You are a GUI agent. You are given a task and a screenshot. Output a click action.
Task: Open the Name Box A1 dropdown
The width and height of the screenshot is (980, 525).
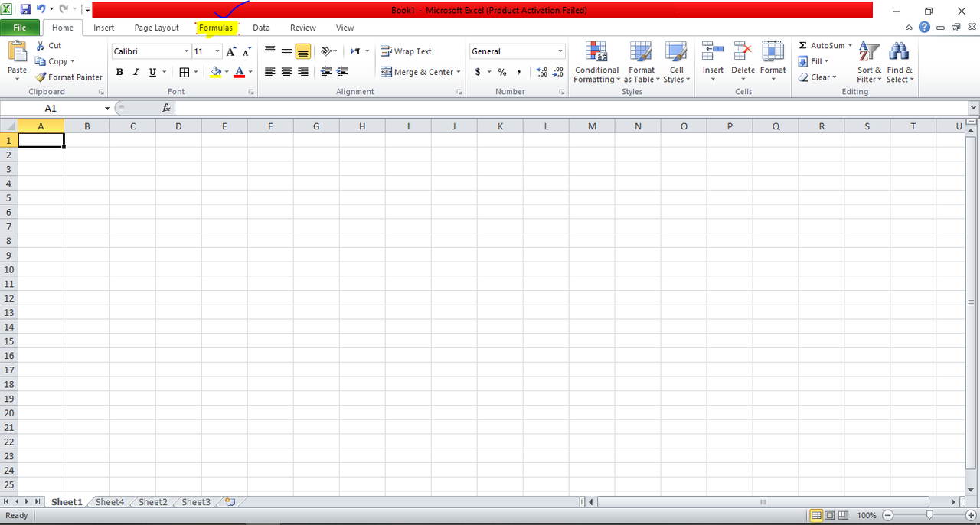click(x=107, y=109)
